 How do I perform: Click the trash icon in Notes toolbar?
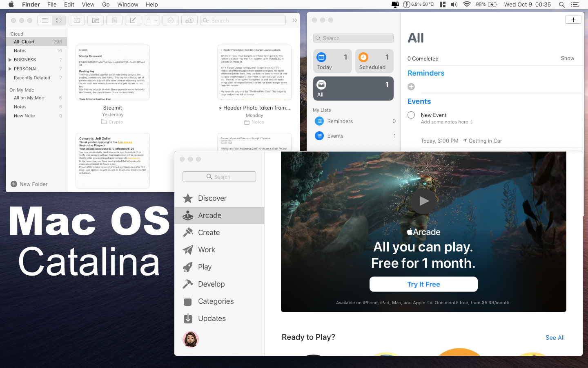point(114,20)
